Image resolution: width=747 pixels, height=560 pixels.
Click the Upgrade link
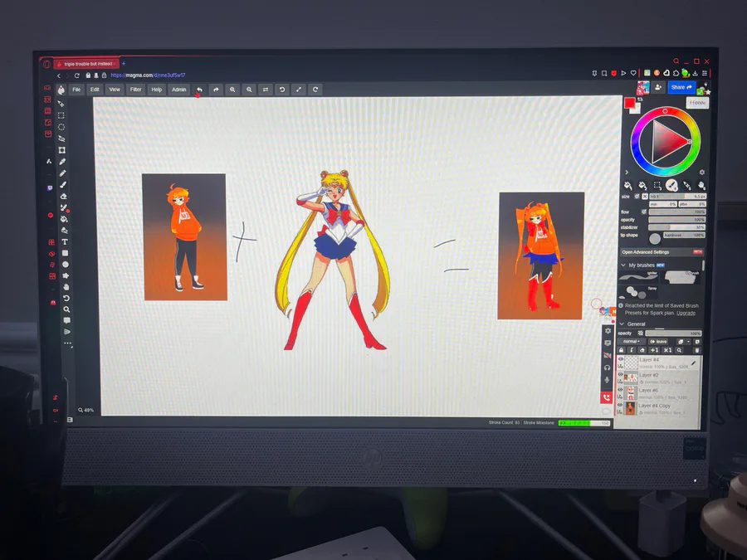point(686,314)
